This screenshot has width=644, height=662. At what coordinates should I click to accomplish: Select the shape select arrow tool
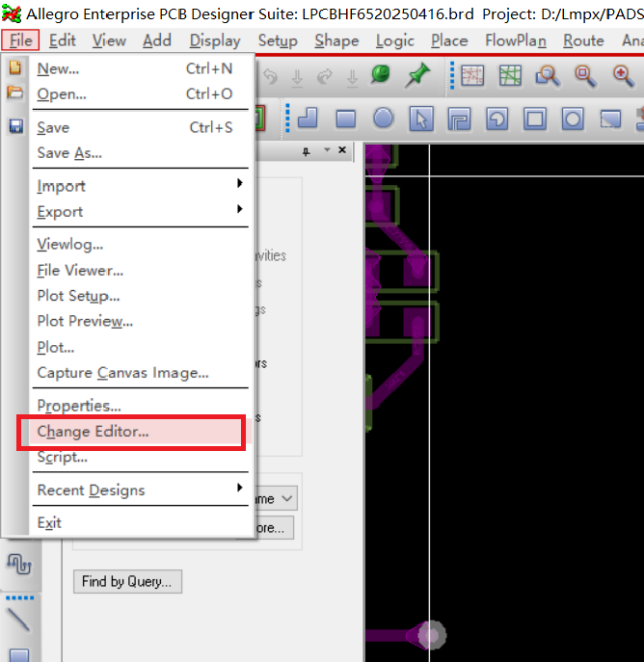pyautogui.click(x=421, y=119)
